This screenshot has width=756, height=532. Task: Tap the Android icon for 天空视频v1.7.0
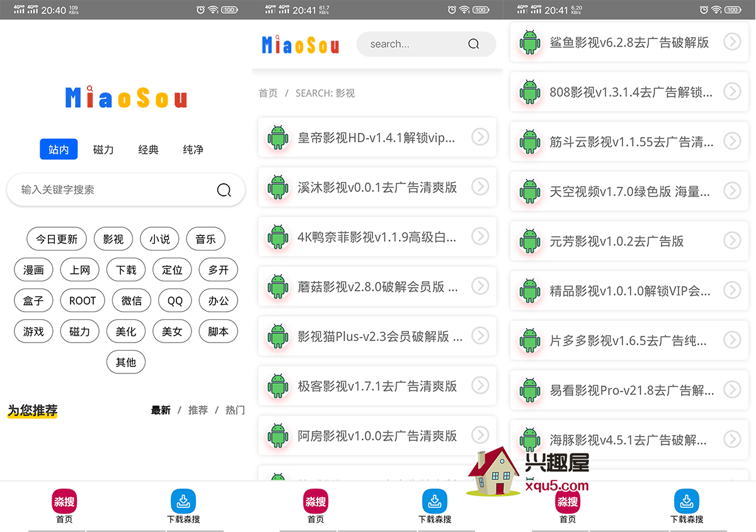(530, 191)
